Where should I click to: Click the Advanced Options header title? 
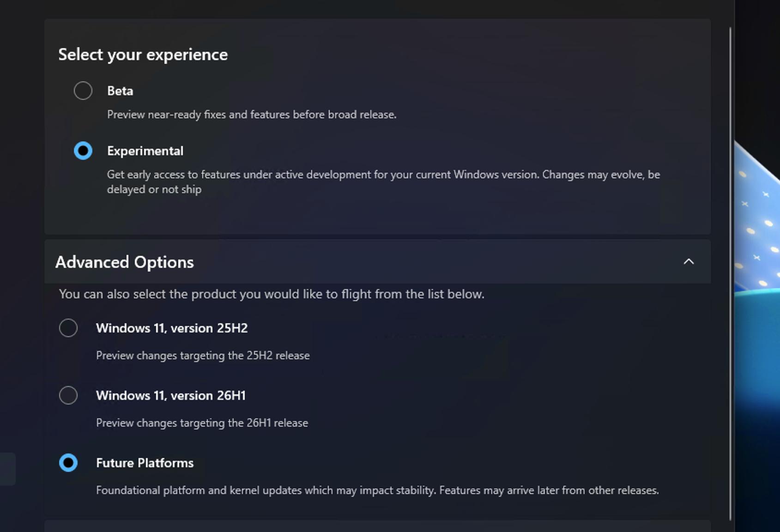125,262
